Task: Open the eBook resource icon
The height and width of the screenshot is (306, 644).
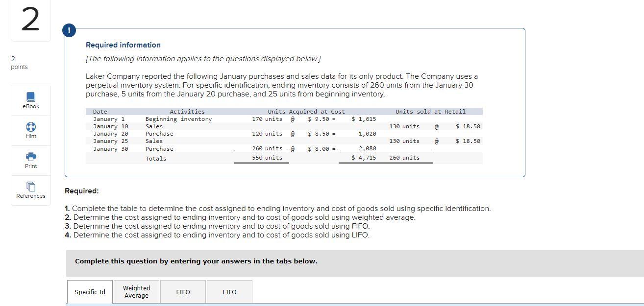Action: click(30, 96)
